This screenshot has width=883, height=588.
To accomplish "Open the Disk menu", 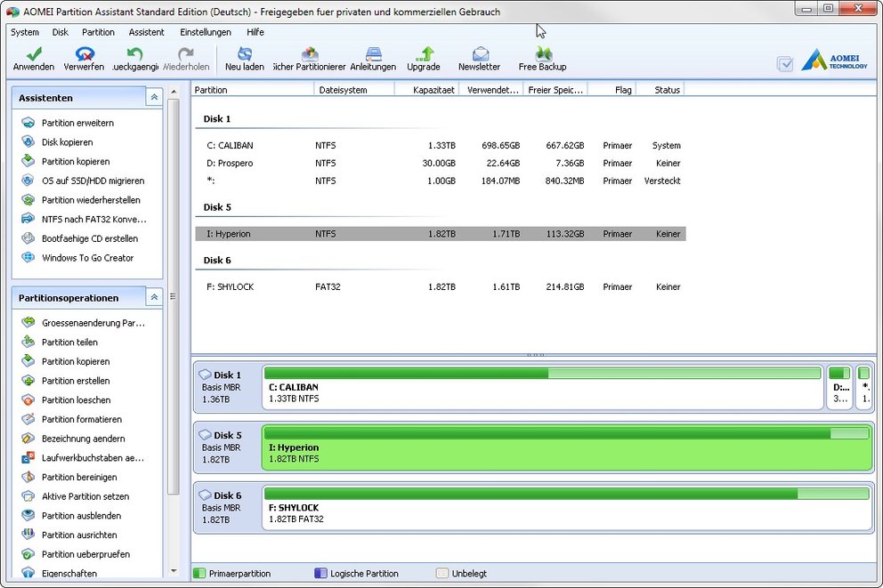I will (x=61, y=32).
